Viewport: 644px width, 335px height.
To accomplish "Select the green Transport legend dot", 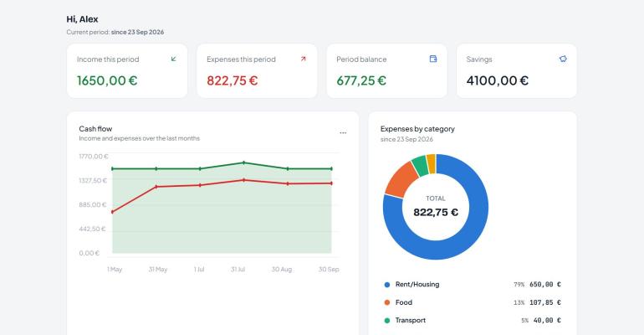I will pos(387,320).
